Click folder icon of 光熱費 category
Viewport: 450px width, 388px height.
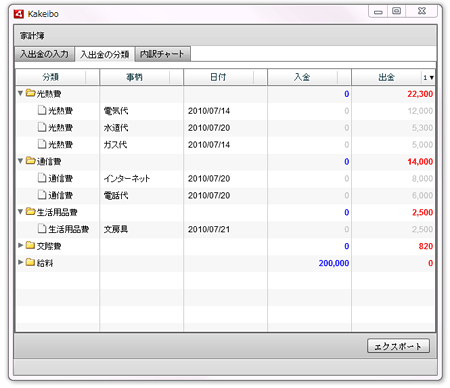(x=31, y=93)
